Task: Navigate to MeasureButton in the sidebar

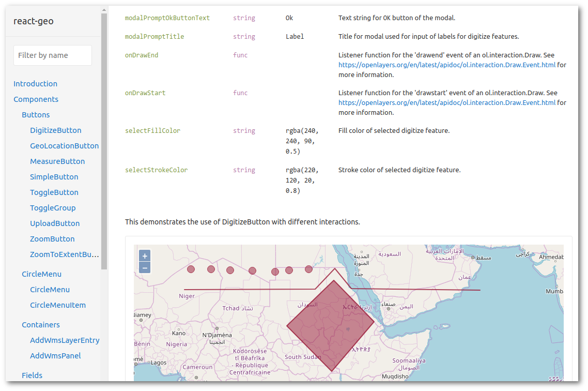Action: click(57, 161)
